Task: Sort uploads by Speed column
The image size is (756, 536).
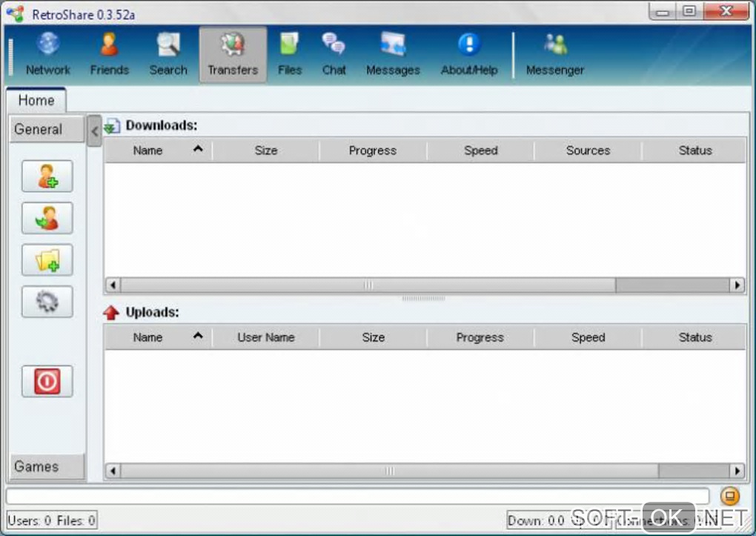Action: (x=588, y=337)
